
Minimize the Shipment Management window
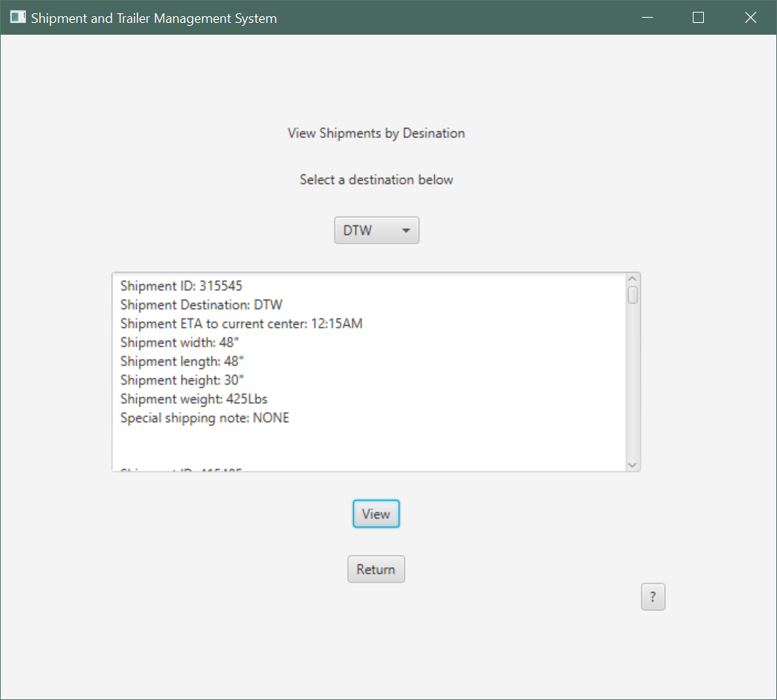click(x=647, y=18)
